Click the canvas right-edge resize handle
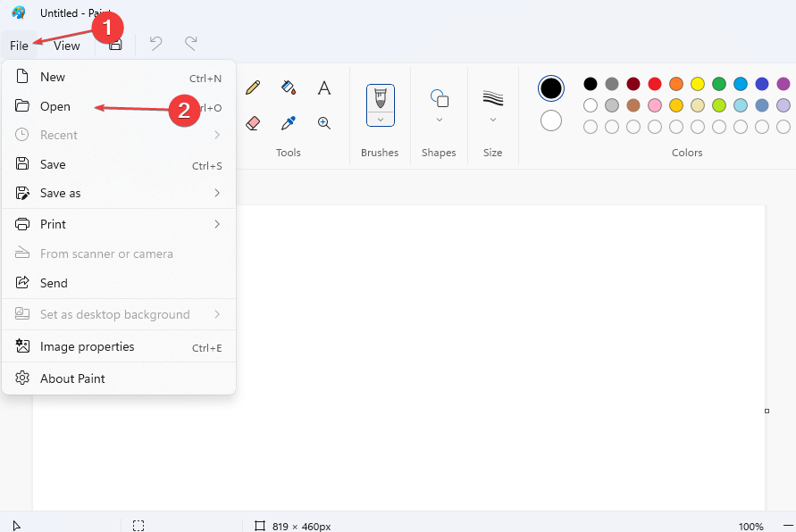 (x=767, y=411)
